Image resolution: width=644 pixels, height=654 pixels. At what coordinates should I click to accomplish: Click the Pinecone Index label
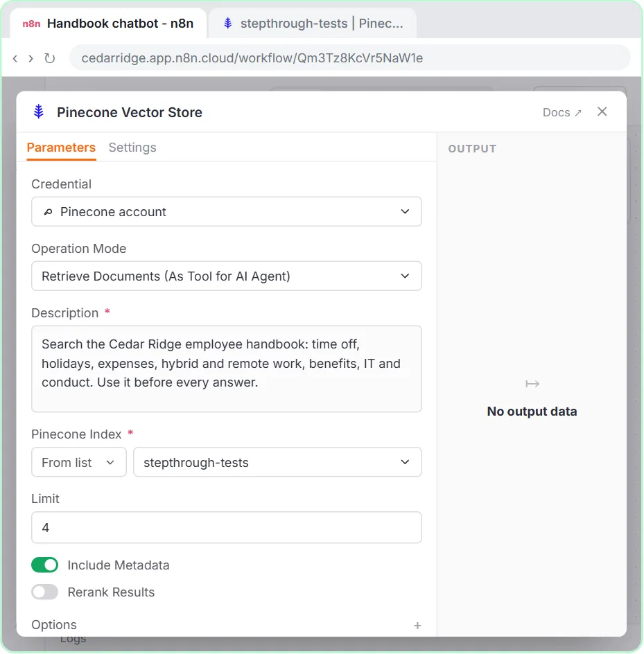click(76, 434)
